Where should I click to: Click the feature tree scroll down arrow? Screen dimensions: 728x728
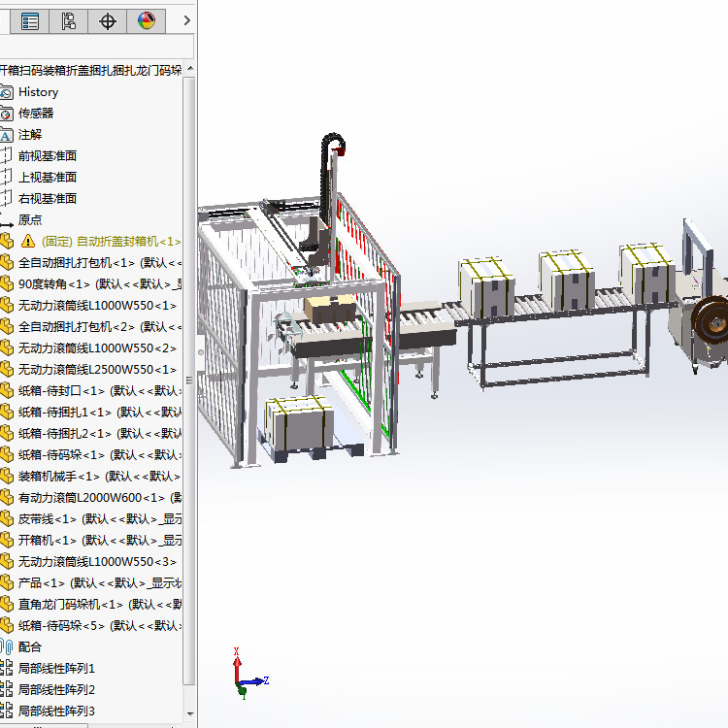[190, 713]
